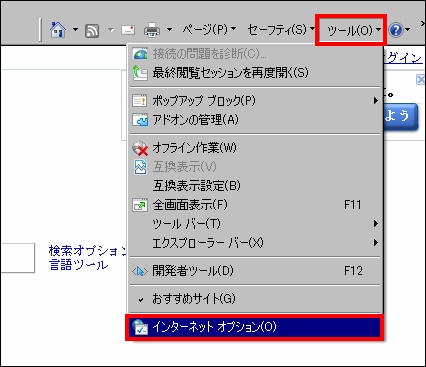
Task: Open the セーフティ(S) dropdown menu
Action: pyautogui.click(x=281, y=30)
